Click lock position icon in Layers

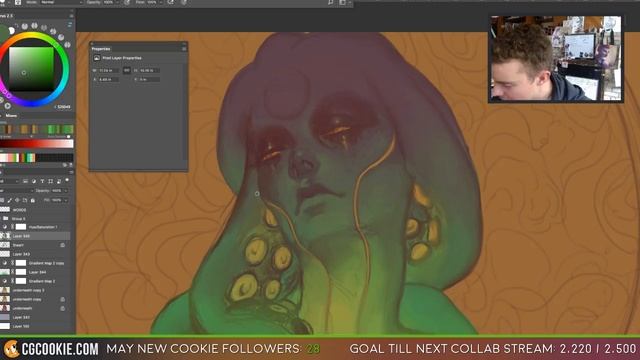tap(17, 200)
